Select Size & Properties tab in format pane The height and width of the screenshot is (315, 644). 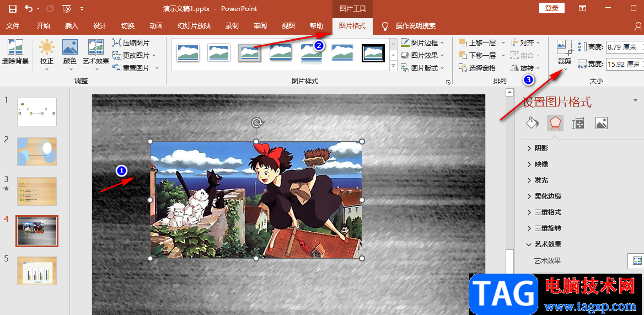tap(578, 123)
